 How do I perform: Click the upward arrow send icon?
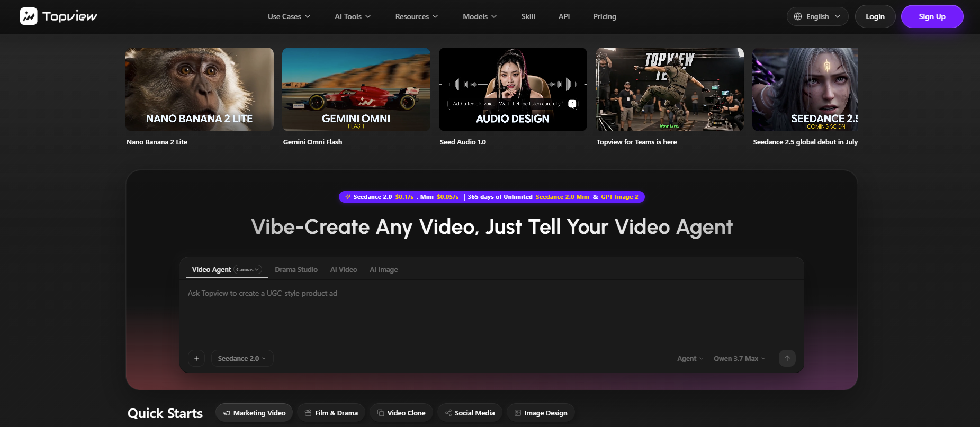coord(787,358)
